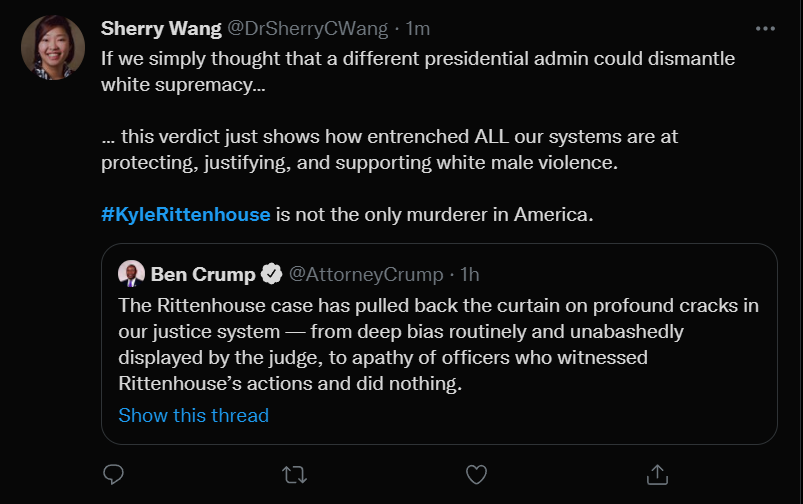The image size is (803, 504).
Task: Like the tweet with heart icon
Action: tap(477, 473)
